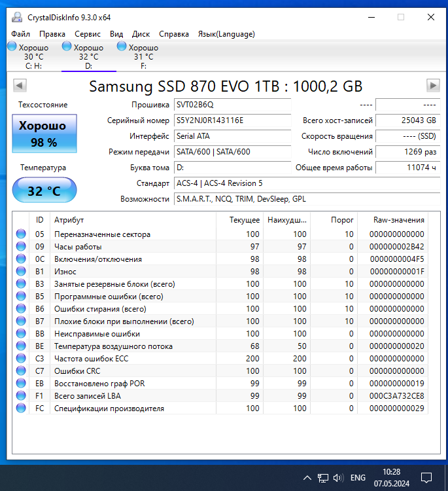Open the Язык(Language) menu
This screenshot has height=491, width=448.
[x=226, y=34]
